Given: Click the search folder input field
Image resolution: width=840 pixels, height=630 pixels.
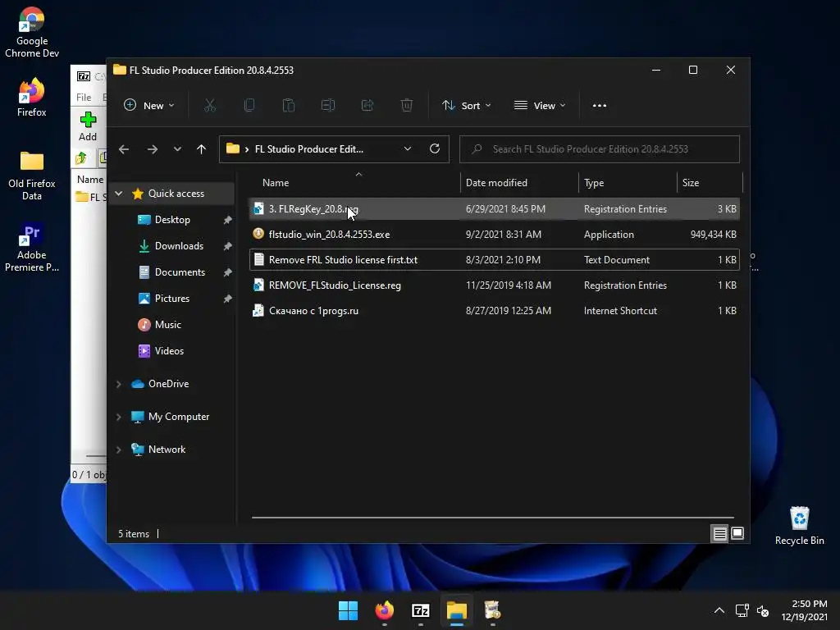Looking at the screenshot, I should tap(600, 149).
